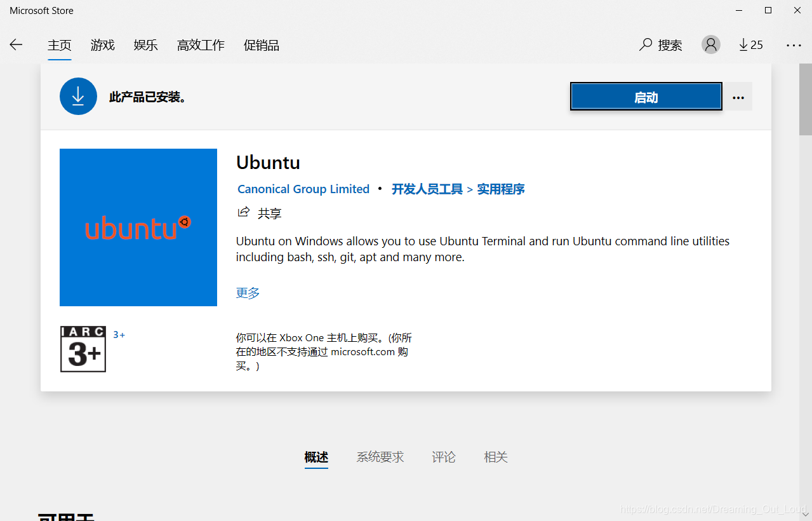Minimize the Microsoft Store window
Screen dimensions: 812x521
click(739, 10)
